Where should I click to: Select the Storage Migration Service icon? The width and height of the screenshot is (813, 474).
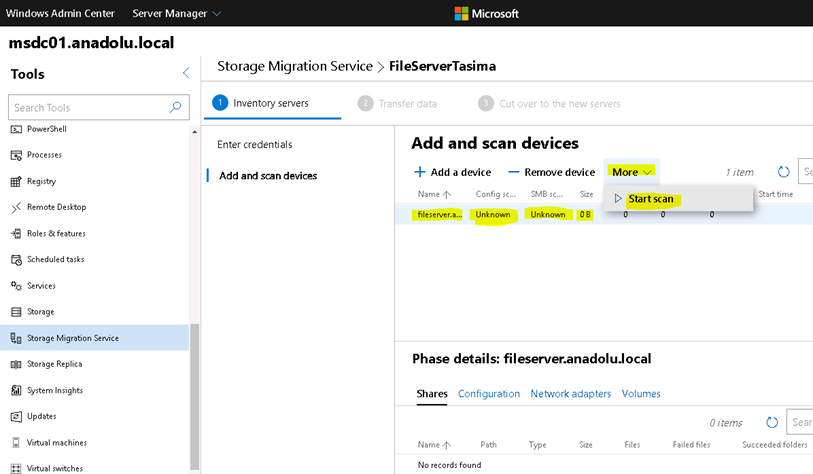point(16,338)
